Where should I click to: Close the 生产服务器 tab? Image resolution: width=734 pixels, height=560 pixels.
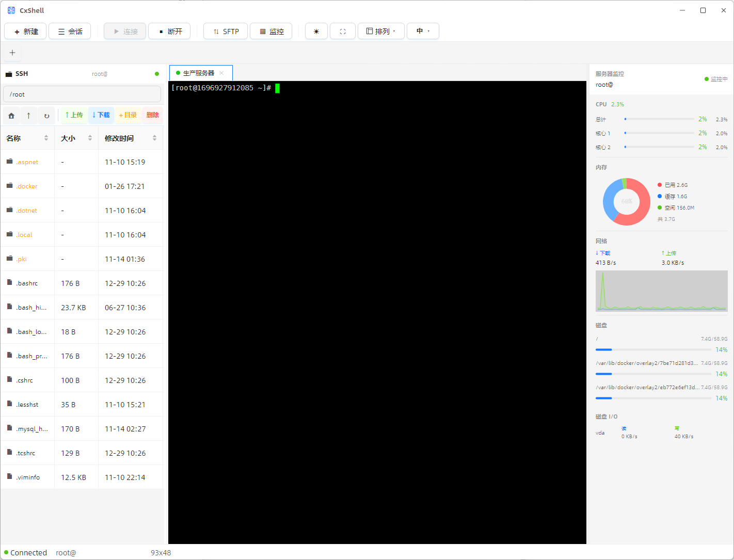click(x=221, y=73)
